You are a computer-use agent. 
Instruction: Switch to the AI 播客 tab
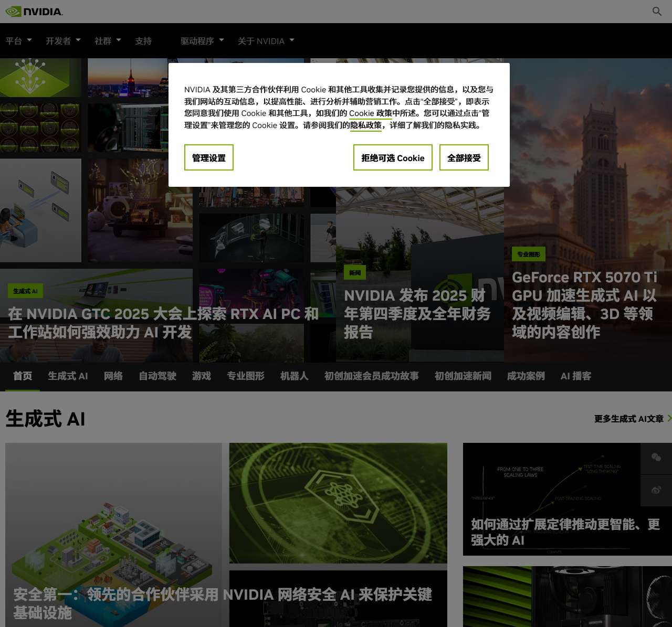(x=576, y=376)
